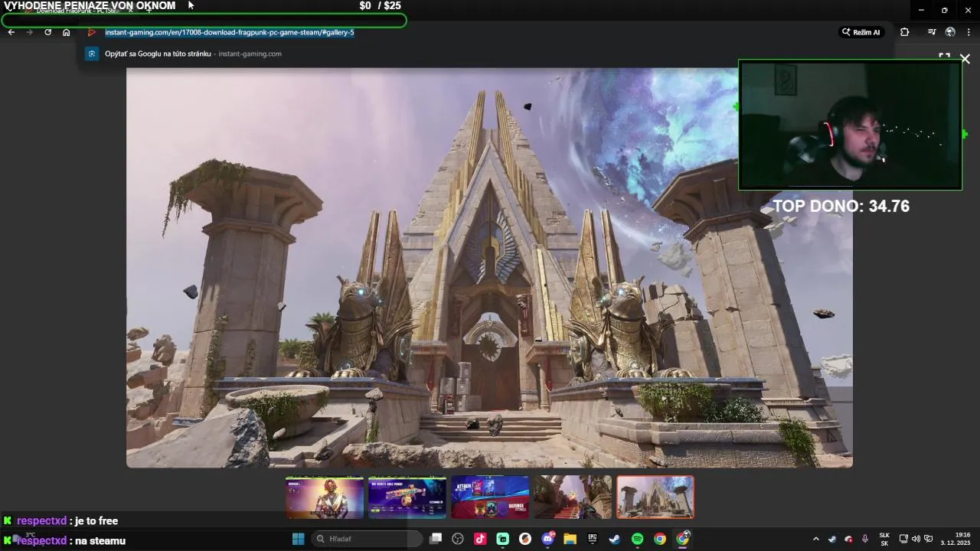Select the fourth gallery thumbnail with red stairs
This screenshot has width=980, height=551.
click(573, 497)
